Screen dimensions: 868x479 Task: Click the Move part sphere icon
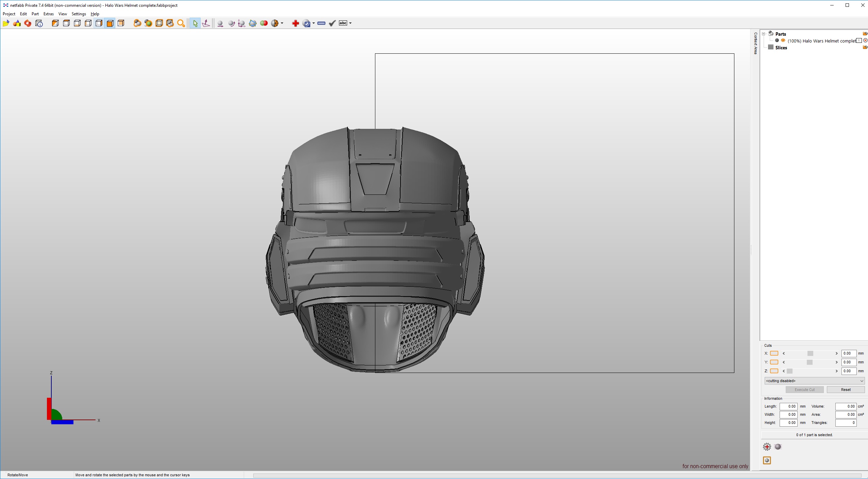click(220, 23)
